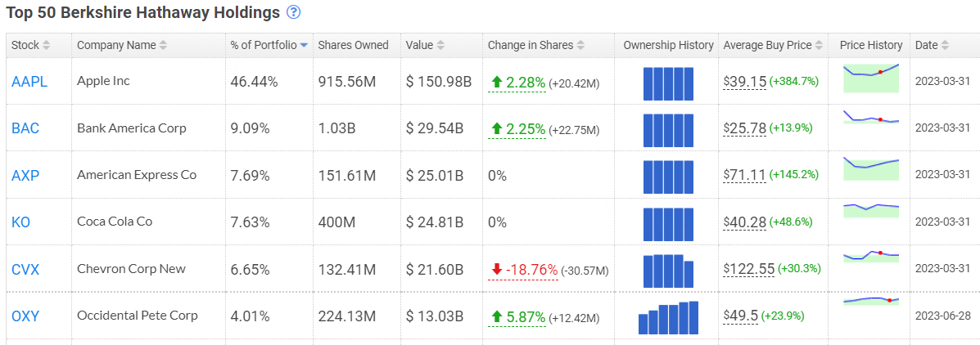Open the BAC ticker link
This screenshot has height=345, width=980.
[25, 128]
